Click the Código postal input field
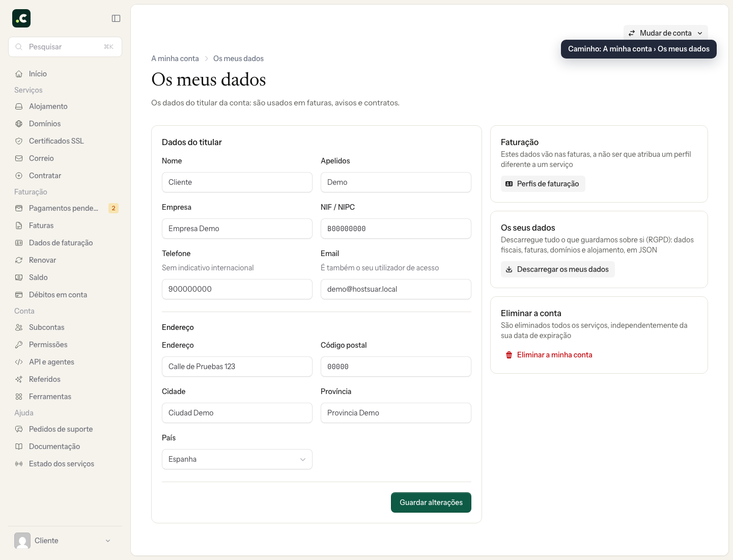 pos(396,367)
